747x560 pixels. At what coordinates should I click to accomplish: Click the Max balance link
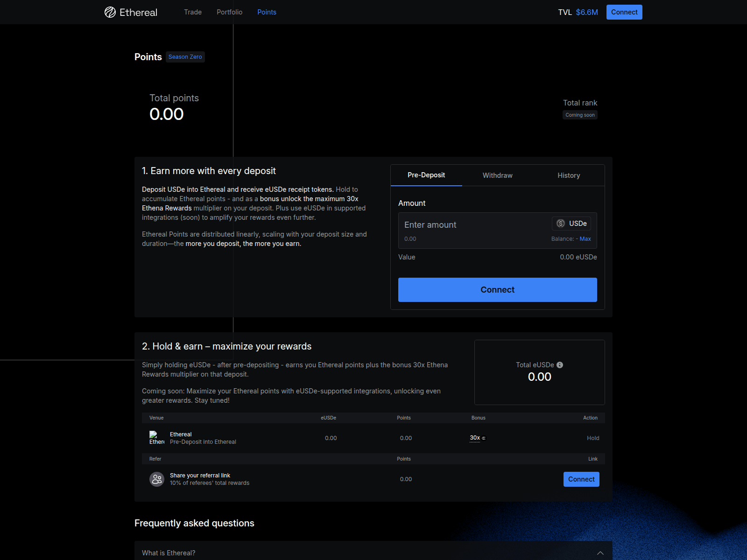(x=585, y=239)
